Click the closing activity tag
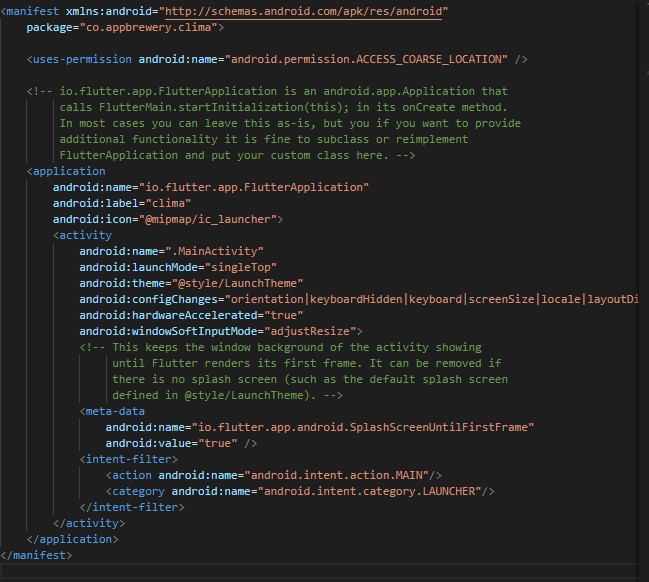This screenshot has width=649, height=582. (89, 523)
